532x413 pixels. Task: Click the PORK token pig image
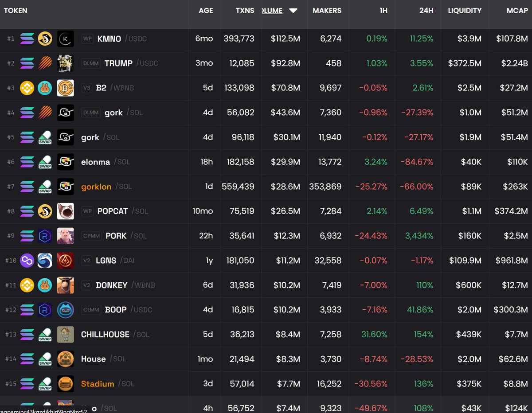pos(65,236)
